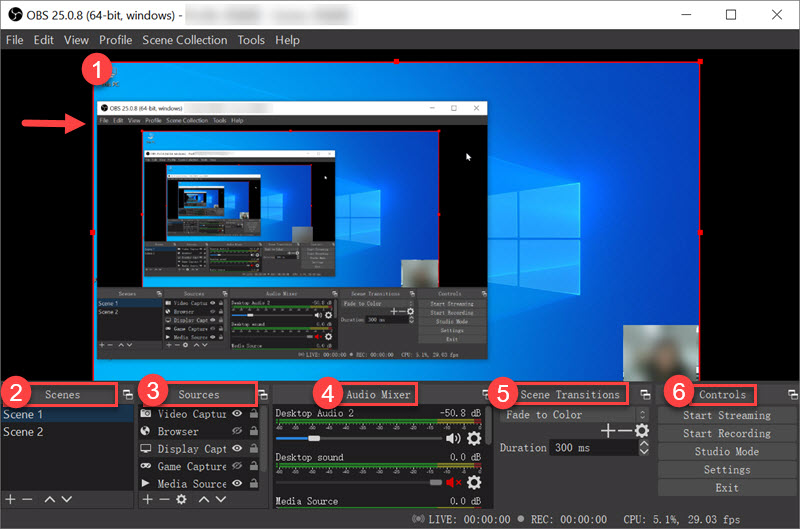Open the Fade to Color transition dropdown

click(575, 414)
